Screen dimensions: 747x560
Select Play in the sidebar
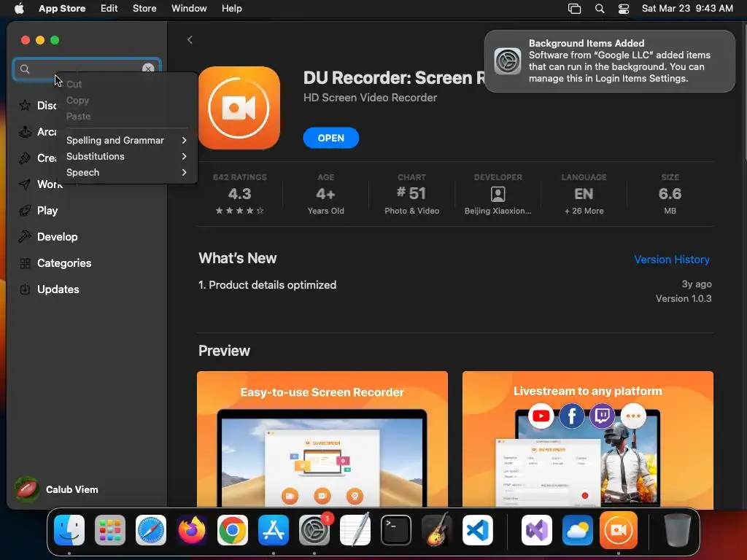pyautogui.click(x=47, y=211)
